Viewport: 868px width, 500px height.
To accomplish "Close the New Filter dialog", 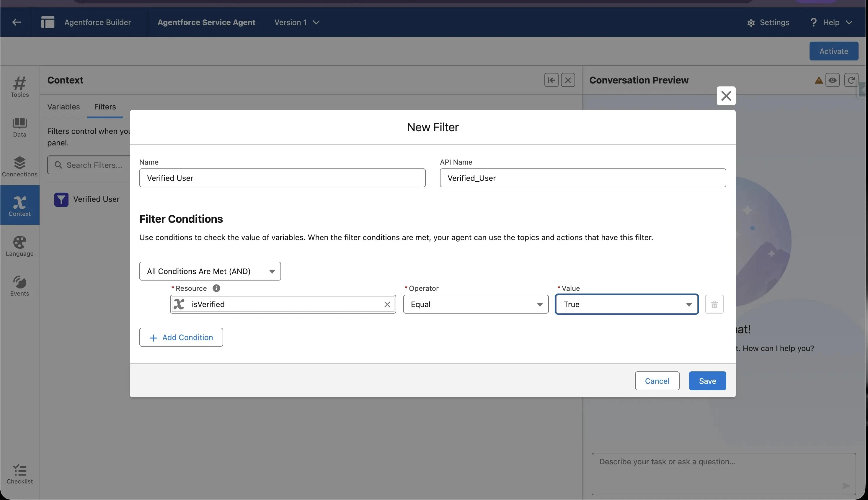I will 726,96.
